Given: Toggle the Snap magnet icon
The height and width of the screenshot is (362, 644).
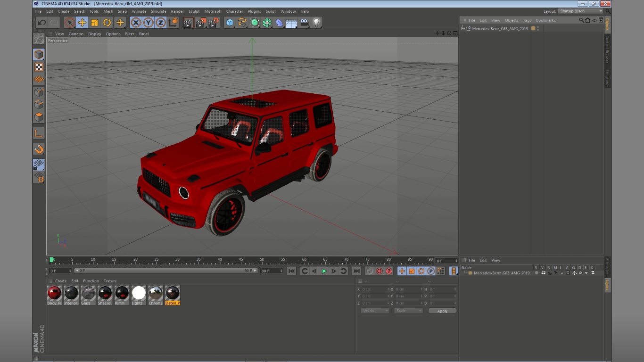Looking at the screenshot, I should 39,149.
